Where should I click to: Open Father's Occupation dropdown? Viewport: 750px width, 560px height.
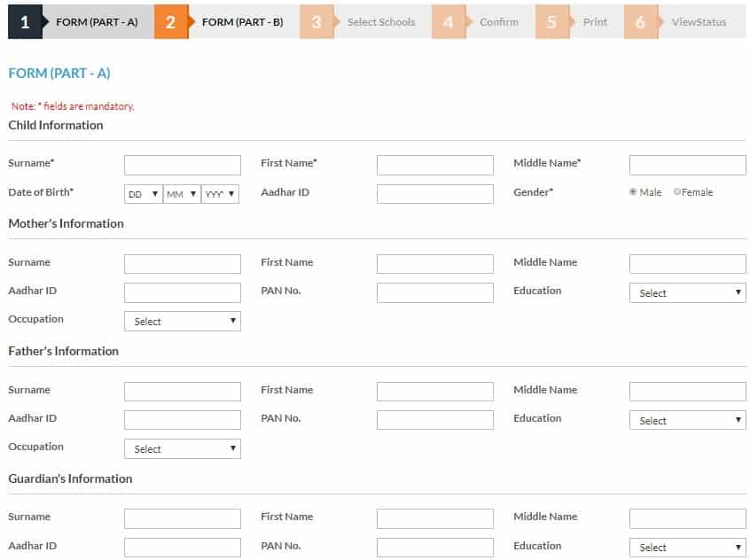point(183,449)
